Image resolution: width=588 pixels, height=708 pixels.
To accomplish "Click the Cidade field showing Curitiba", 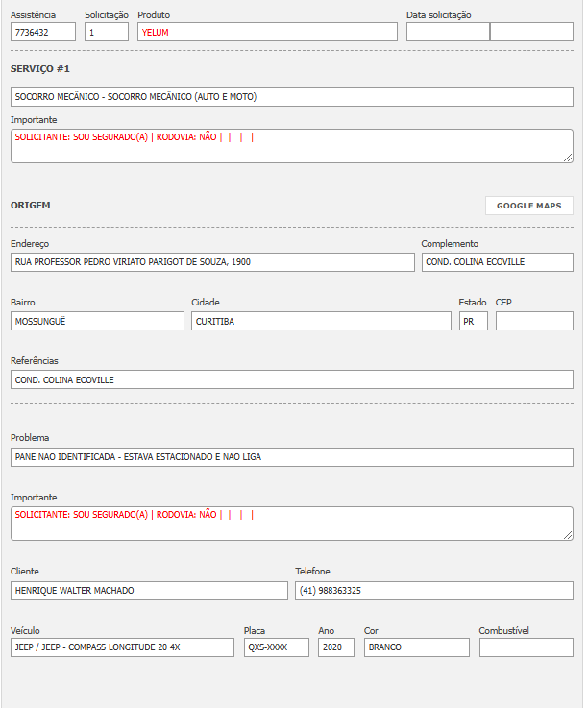I will tap(321, 321).
